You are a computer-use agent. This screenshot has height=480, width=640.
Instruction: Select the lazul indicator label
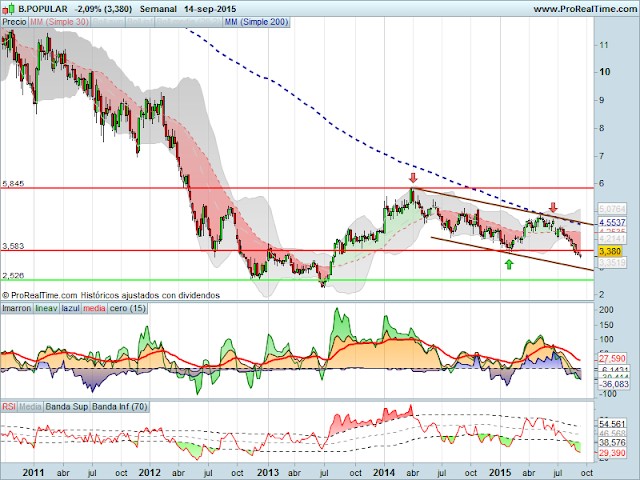pos(70,308)
